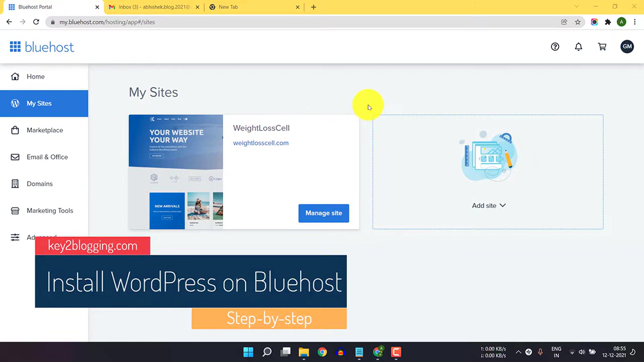Click the Manage site button

click(x=324, y=213)
